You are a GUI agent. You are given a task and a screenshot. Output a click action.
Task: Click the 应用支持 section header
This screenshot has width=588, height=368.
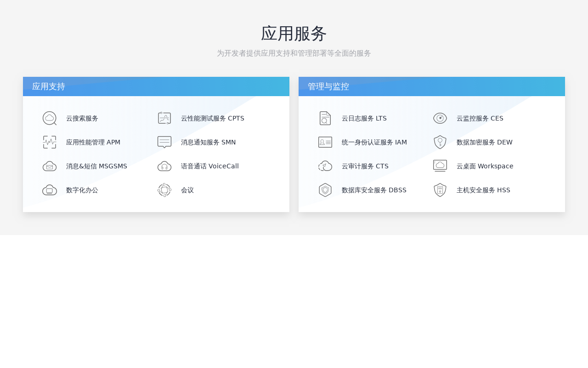click(48, 86)
